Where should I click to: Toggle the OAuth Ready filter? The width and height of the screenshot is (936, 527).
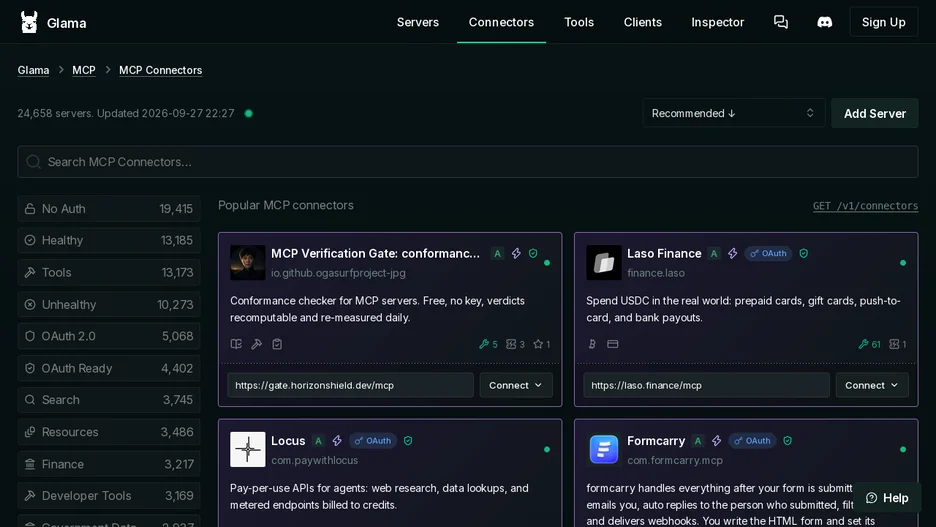click(109, 368)
